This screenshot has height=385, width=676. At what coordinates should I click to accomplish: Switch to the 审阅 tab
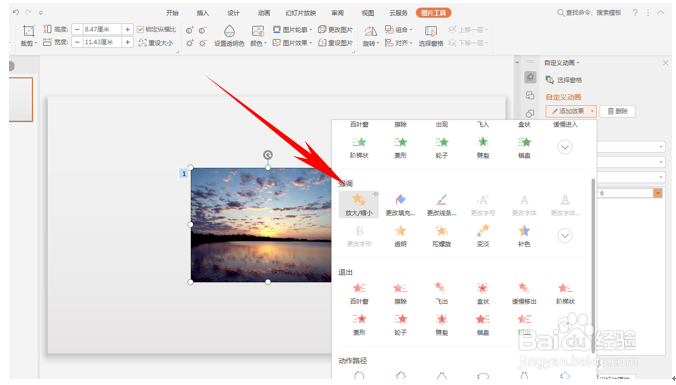click(338, 13)
